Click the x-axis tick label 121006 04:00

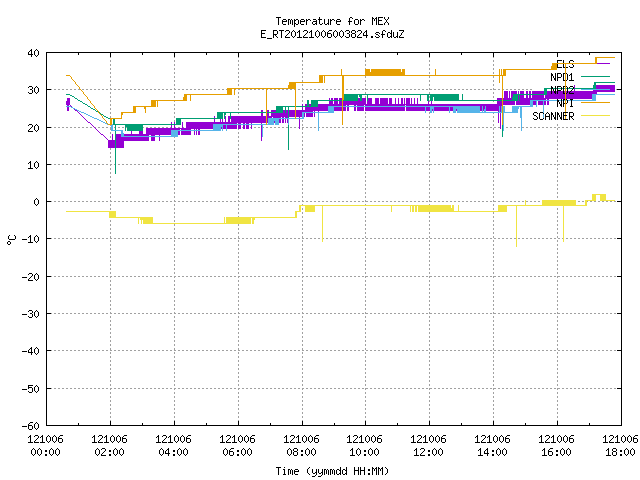point(173,446)
